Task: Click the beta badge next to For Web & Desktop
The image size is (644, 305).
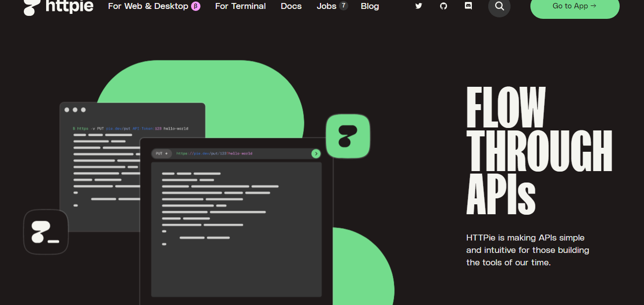Action: click(194, 6)
